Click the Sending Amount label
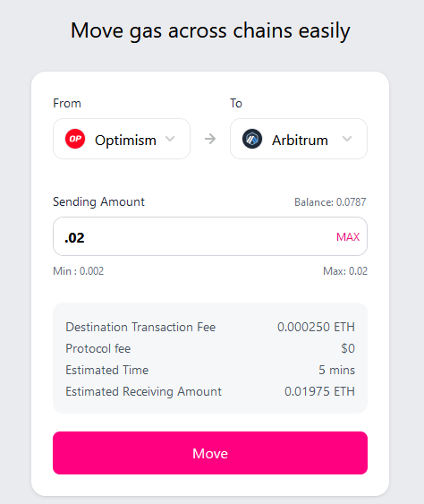Image resolution: width=424 pixels, height=504 pixels. [x=98, y=202]
